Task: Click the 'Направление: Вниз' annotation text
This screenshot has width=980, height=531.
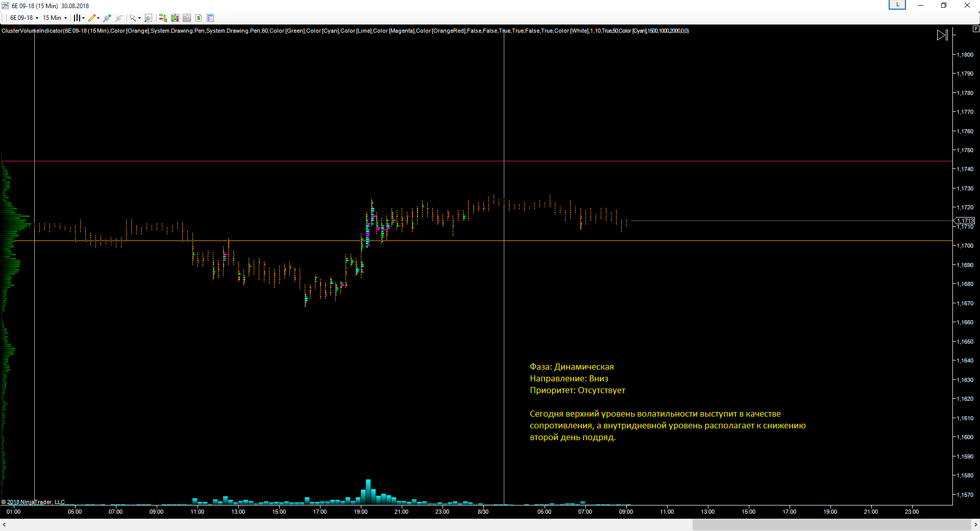Action: [569, 378]
